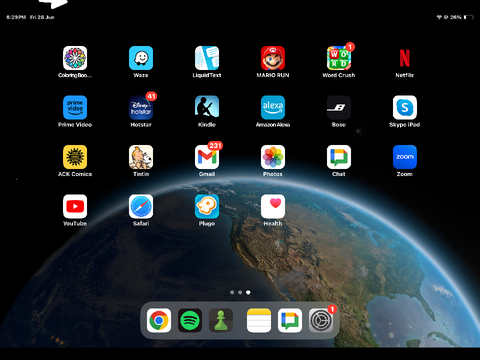Open the Photos app
Viewport: 480px width, 360px height.
pyautogui.click(x=273, y=157)
